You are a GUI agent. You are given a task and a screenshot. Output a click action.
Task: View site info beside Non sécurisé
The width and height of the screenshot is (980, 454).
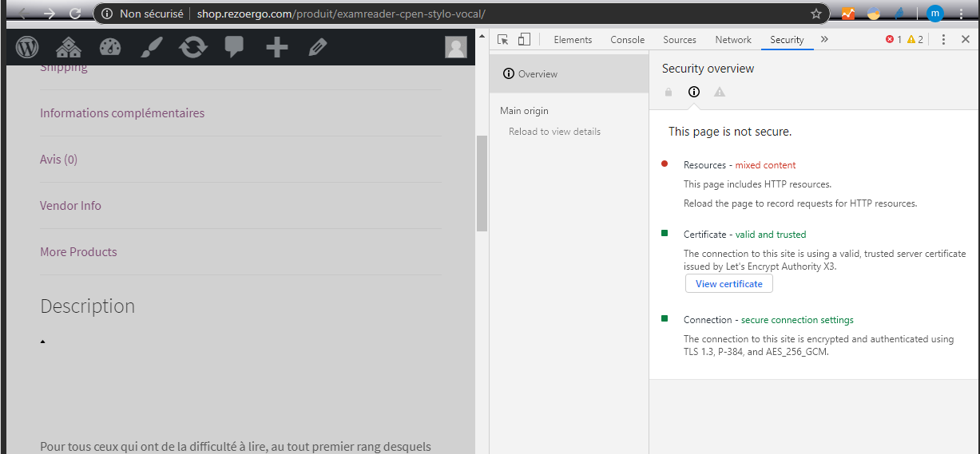[107, 14]
